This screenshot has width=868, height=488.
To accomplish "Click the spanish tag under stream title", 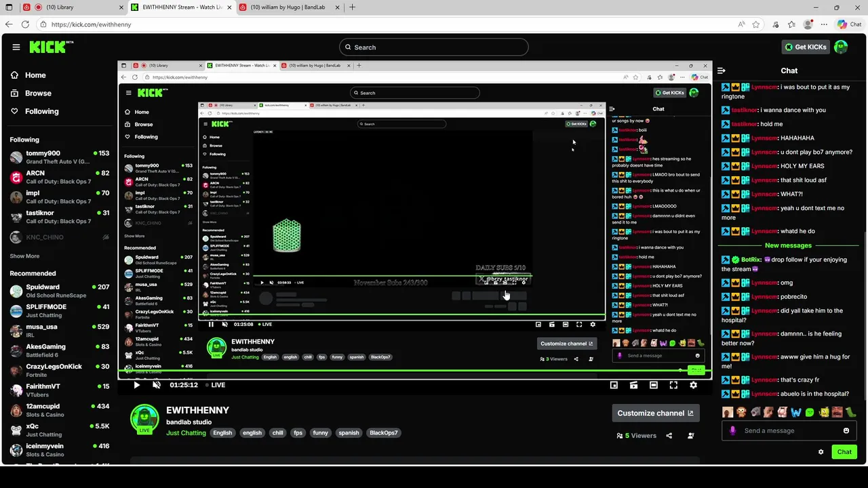I will pos(349,432).
